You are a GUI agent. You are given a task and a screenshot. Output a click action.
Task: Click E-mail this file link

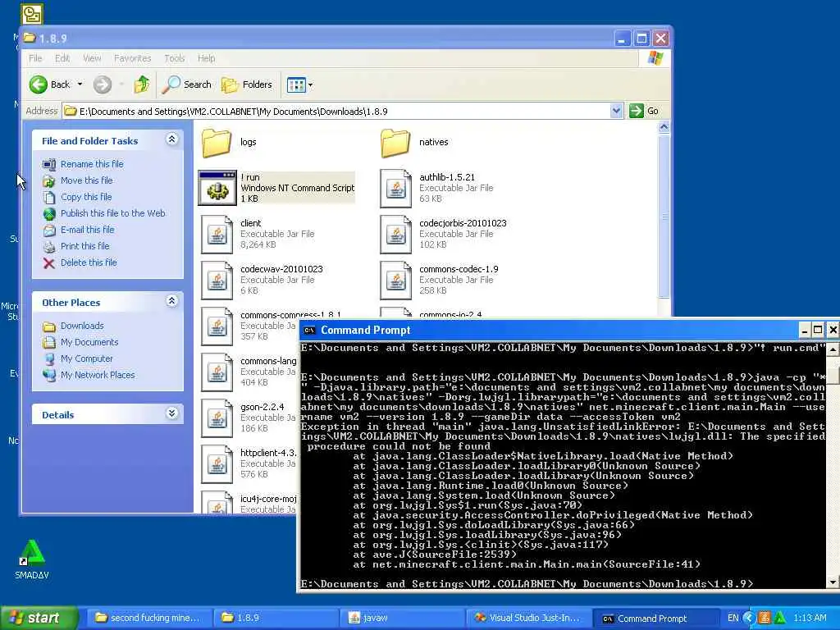[x=87, y=230]
